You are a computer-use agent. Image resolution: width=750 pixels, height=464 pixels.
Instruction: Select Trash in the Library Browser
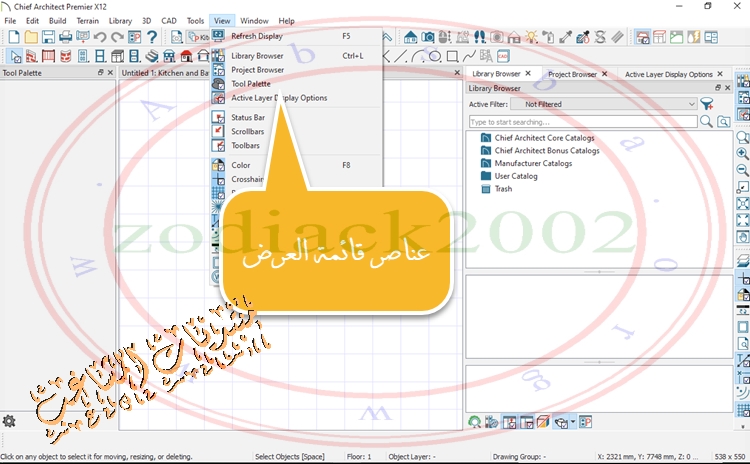point(503,188)
